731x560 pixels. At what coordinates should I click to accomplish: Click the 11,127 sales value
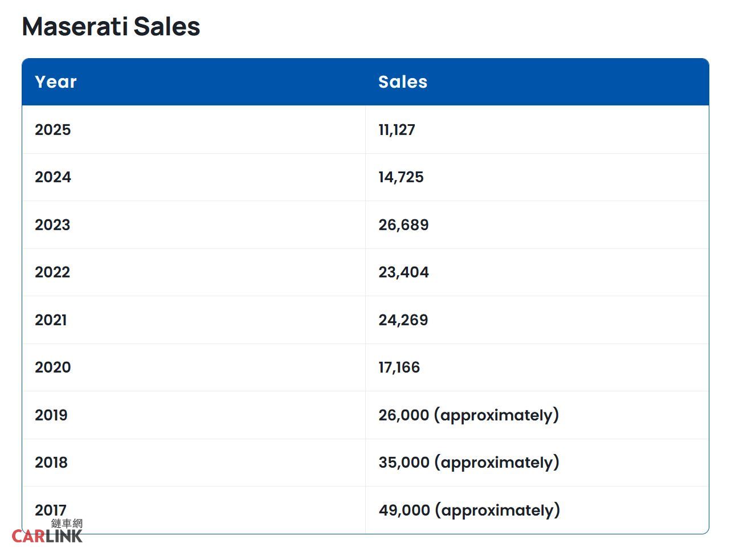[397, 130]
